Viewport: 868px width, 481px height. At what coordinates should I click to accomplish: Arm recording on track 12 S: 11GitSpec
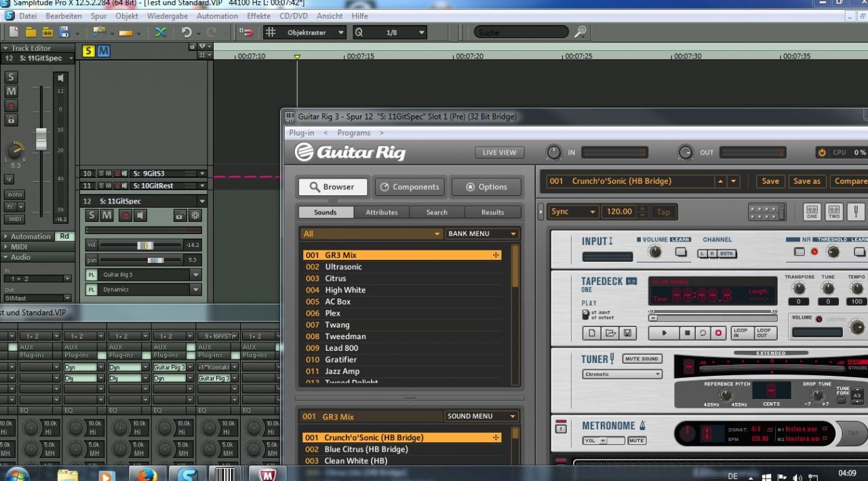pyautogui.click(x=125, y=216)
